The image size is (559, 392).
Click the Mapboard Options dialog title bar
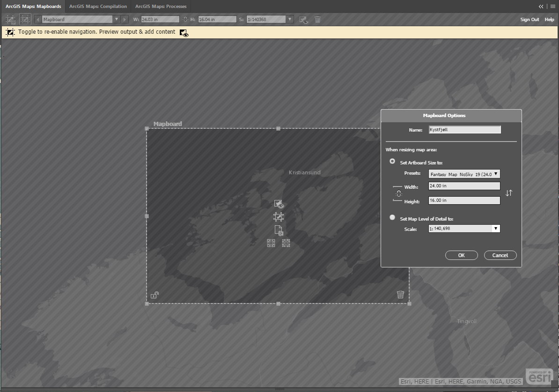[451, 116]
